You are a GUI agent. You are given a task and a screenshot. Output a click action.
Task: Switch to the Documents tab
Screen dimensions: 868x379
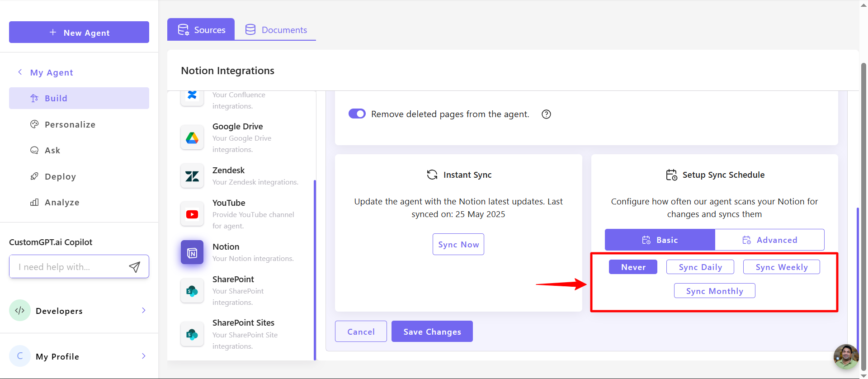tap(276, 29)
